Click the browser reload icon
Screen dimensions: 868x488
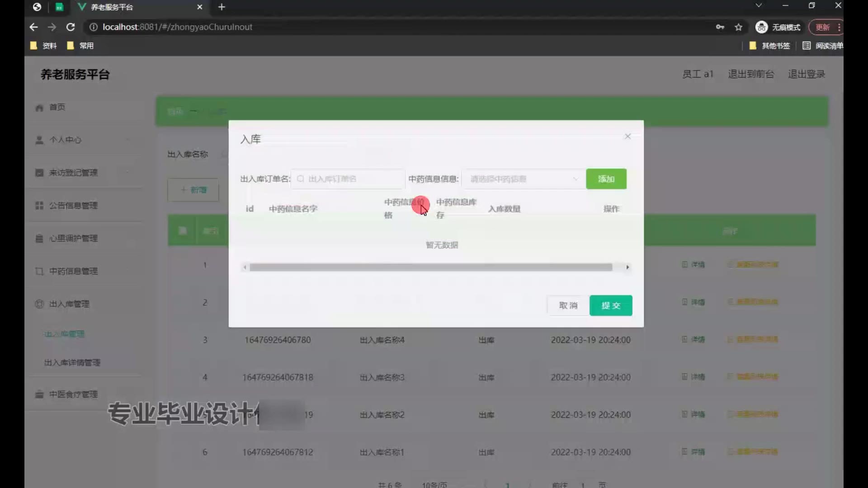pos(71,27)
